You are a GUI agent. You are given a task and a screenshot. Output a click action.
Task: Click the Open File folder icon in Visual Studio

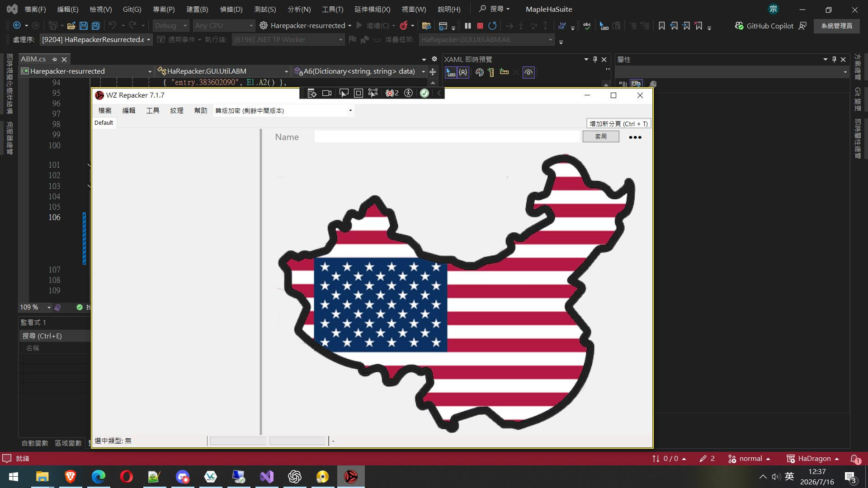coord(71,26)
